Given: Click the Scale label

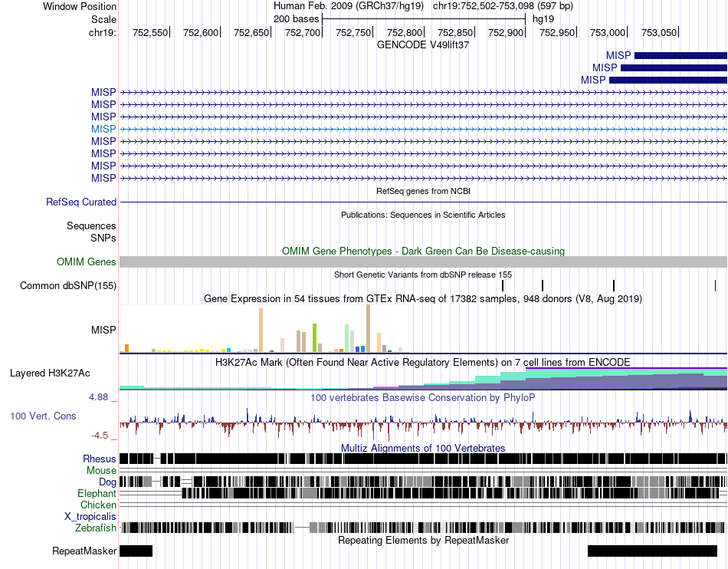Looking at the screenshot, I should click(x=103, y=19).
